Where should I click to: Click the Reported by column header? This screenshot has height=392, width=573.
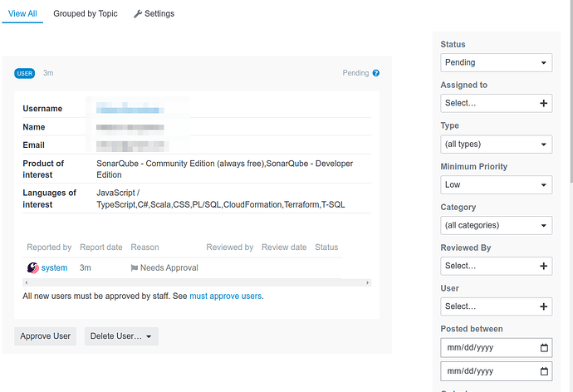point(49,247)
